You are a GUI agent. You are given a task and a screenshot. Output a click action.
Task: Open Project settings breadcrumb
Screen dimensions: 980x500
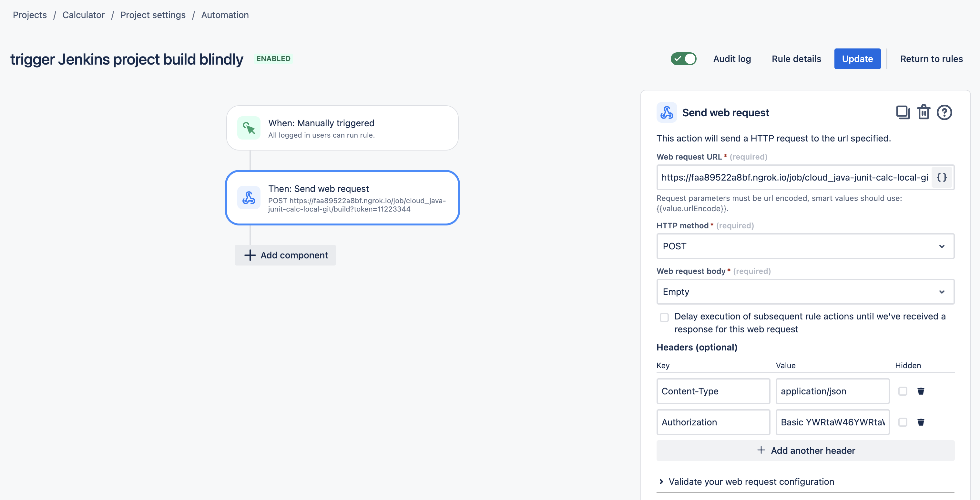click(153, 15)
